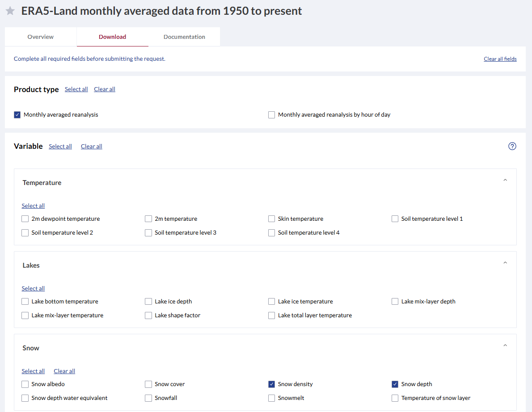The image size is (532, 412).
Task: Select all Variable options
Action: coord(60,146)
